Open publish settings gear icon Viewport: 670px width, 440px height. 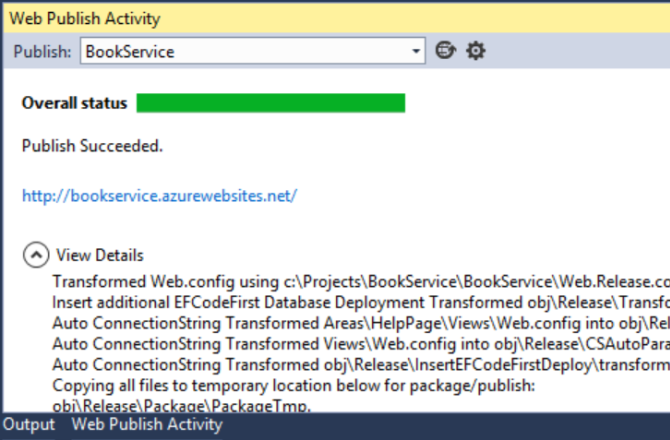click(476, 51)
